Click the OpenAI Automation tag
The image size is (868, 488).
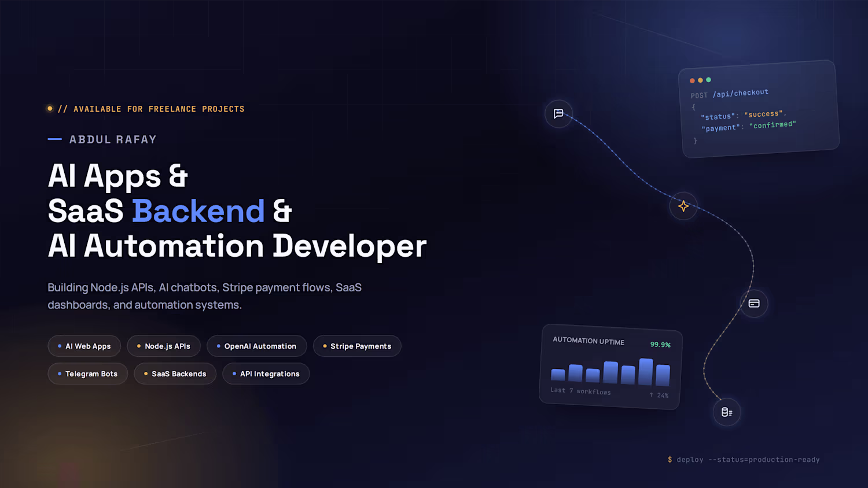pos(257,346)
